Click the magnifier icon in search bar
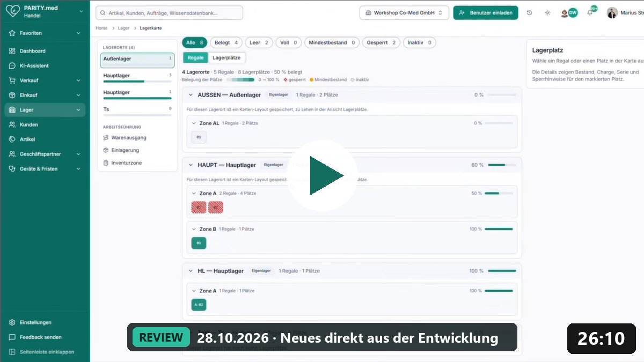 click(x=103, y=13)
